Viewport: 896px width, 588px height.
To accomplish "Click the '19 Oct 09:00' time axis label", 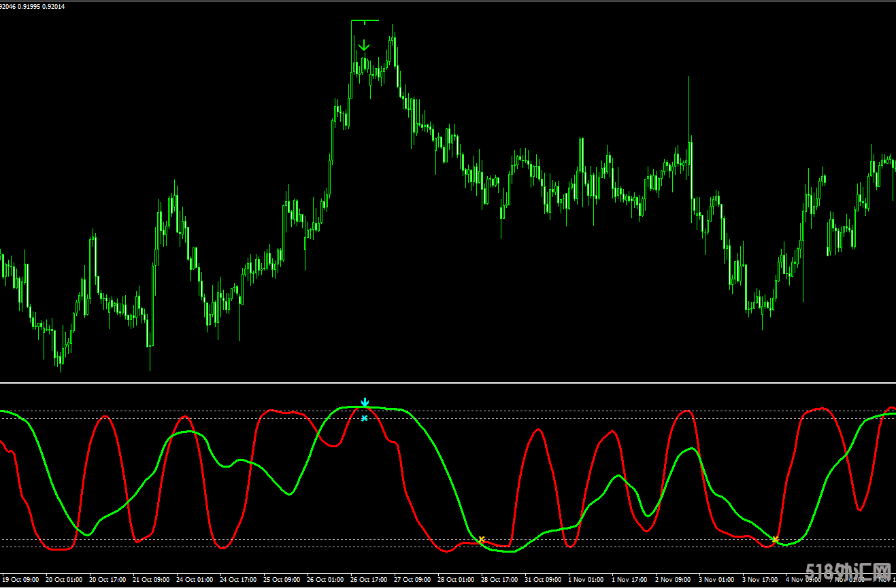I will point(20,580).
